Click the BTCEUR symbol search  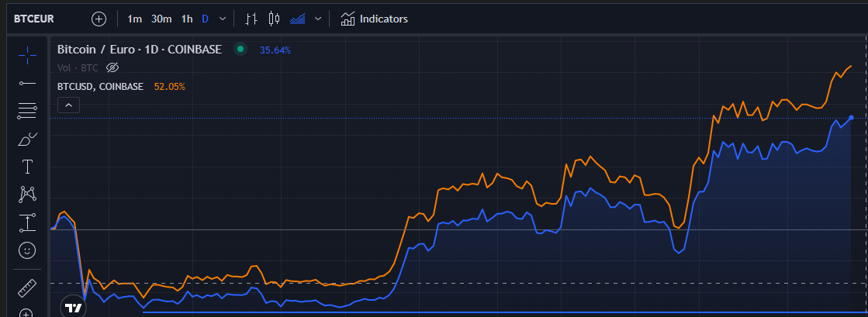34,19
